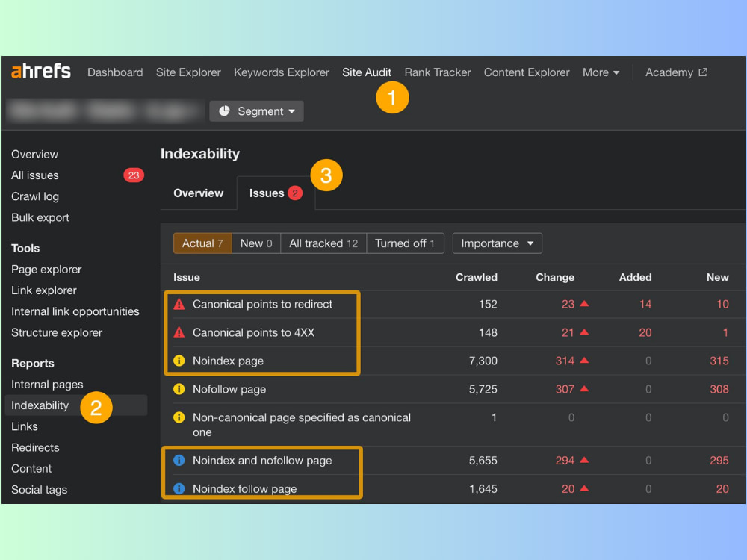This screenshot has height=560, width=747.
Task: Open Keywords Explorer
Action: point(282,72)
